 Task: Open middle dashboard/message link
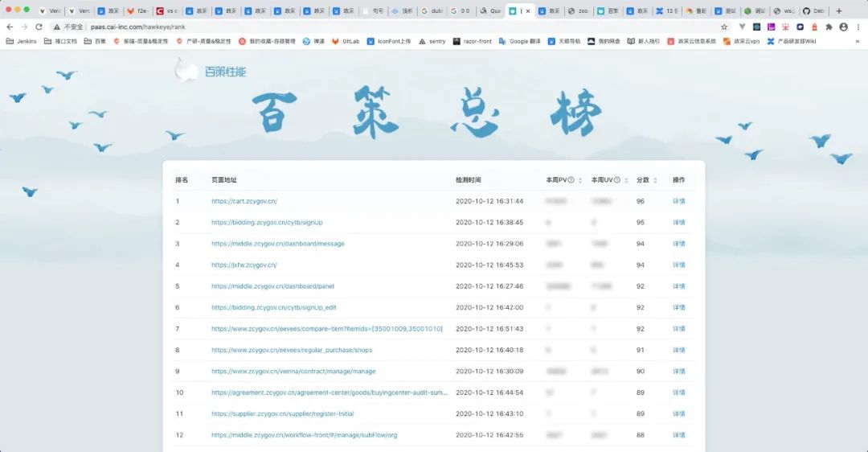pos(278,244)
